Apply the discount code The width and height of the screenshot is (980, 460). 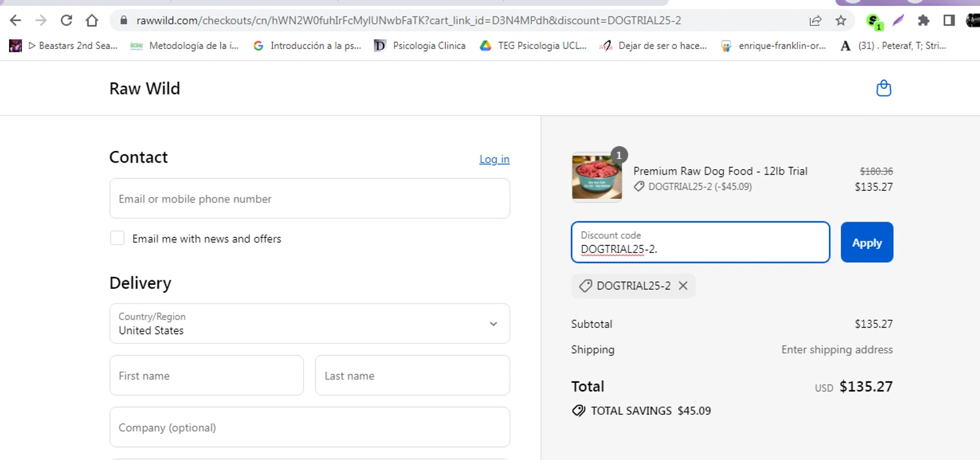[866, 242]
